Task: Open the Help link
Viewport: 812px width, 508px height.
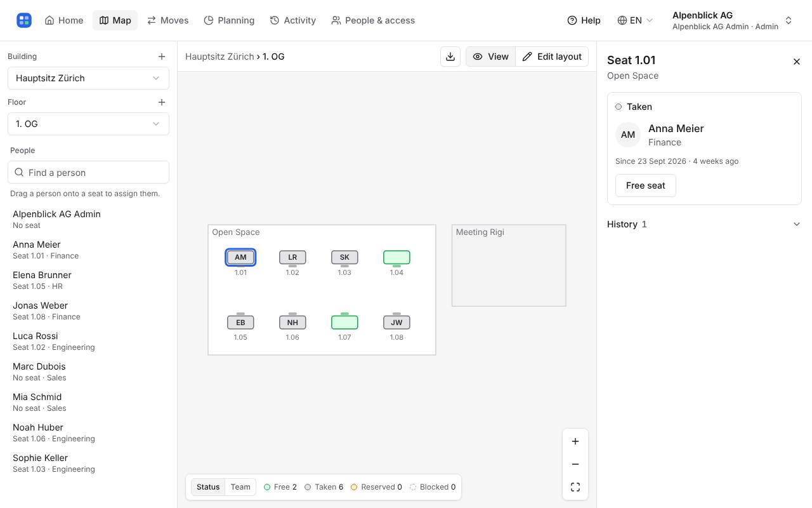Action: (584, 20)
